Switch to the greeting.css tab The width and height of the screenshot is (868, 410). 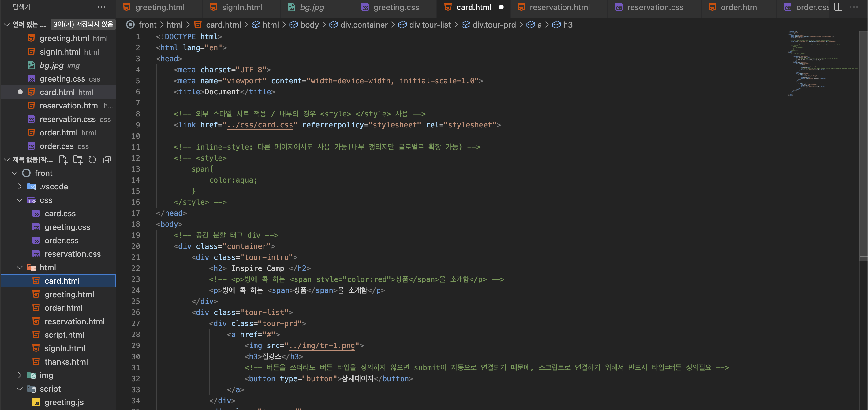(x=395, y=7)
